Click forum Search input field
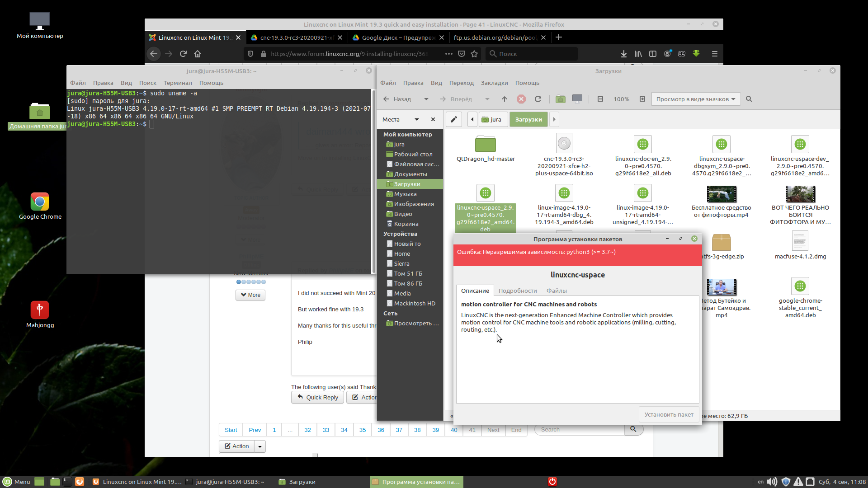This screenshot has width=868, height=488. (x=580, y=430)
